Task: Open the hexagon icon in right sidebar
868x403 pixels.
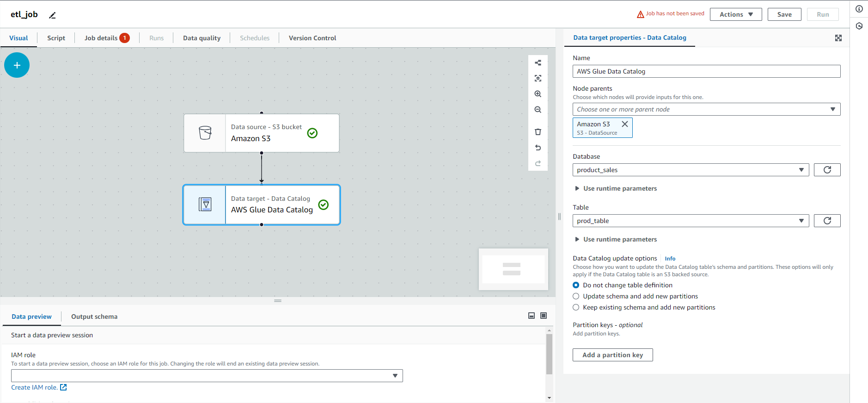Action: [859, 26]
